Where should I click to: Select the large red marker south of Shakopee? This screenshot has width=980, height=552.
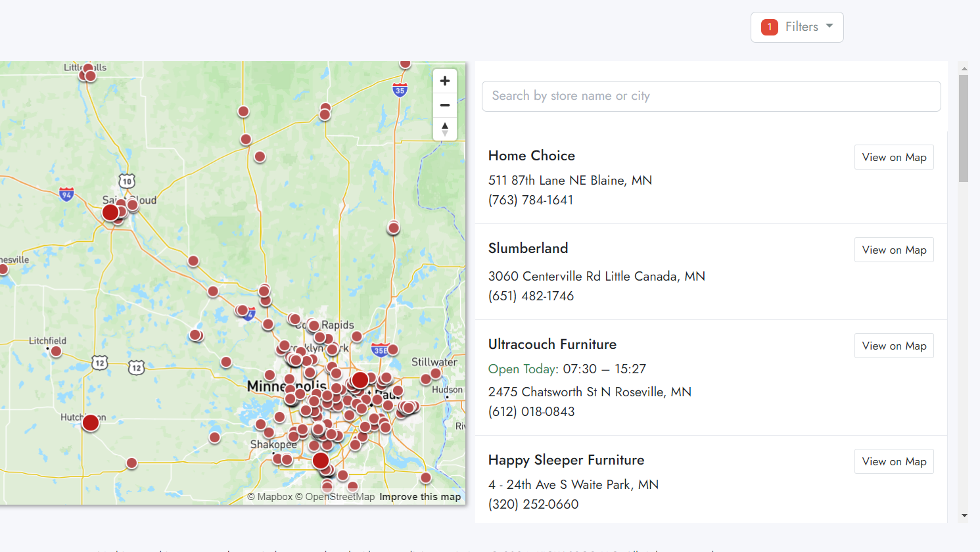click(321, 461)
